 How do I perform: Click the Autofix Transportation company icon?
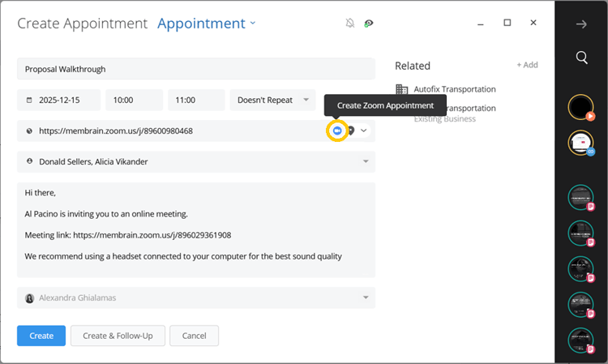[402, 89]
